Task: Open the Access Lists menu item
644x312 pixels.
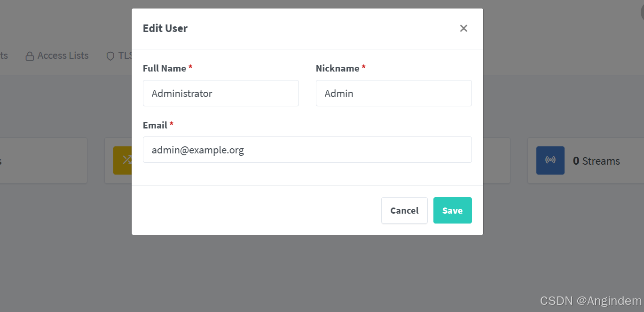Action: 57,56
